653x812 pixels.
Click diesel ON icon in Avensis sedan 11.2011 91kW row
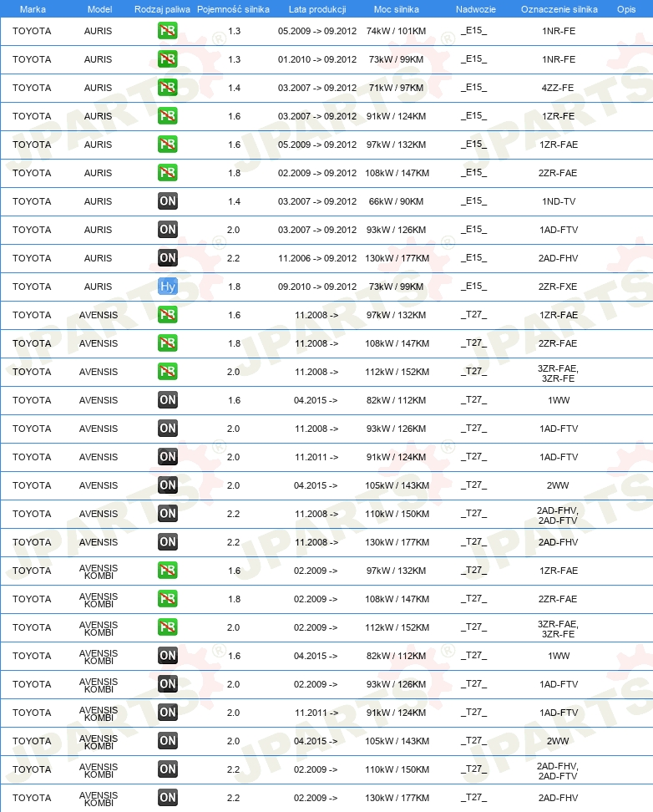pos(167,457)
